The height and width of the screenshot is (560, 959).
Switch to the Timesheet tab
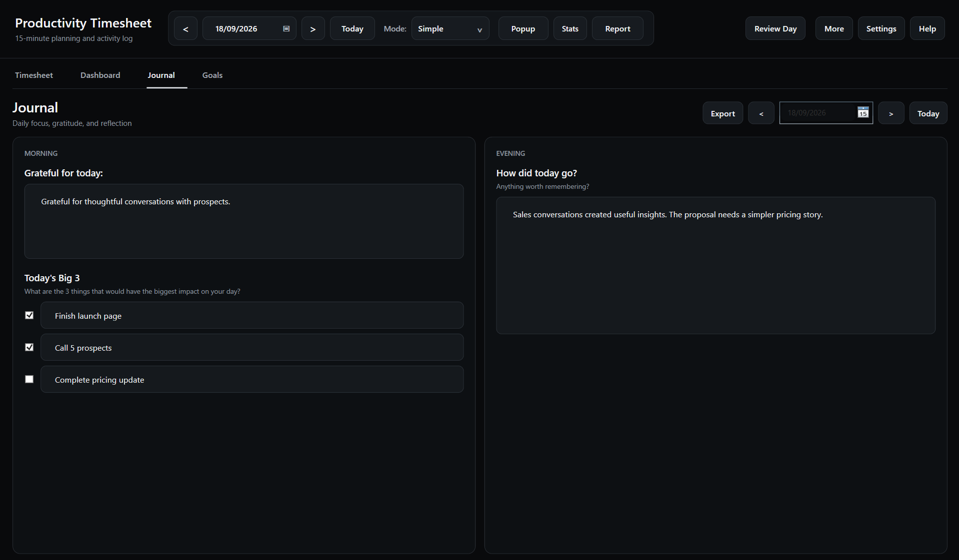(34, 75)
